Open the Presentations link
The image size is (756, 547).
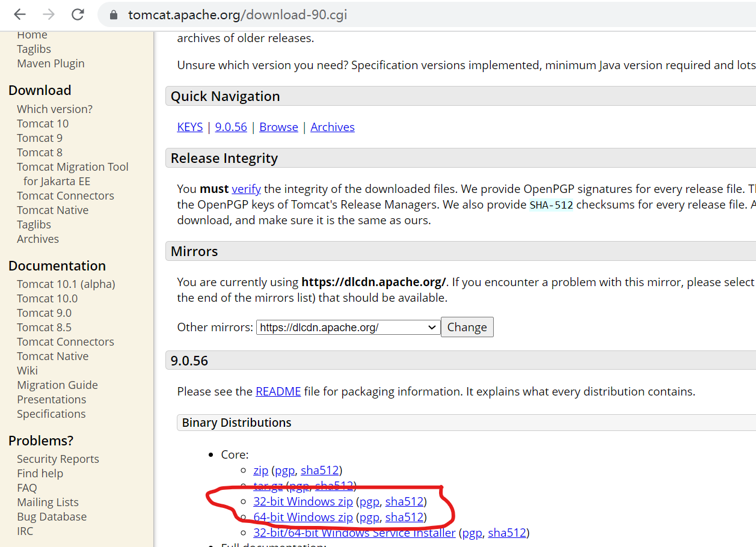tap(51, 399)
